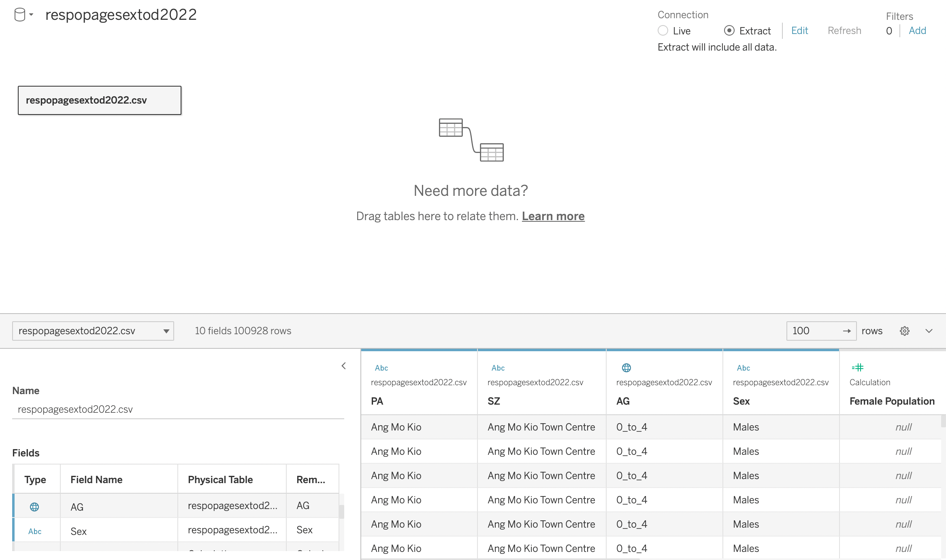Select the respopagesextod2022.csv table on canvas
Screen dimensions: 946x560
[x=100, y=100]
